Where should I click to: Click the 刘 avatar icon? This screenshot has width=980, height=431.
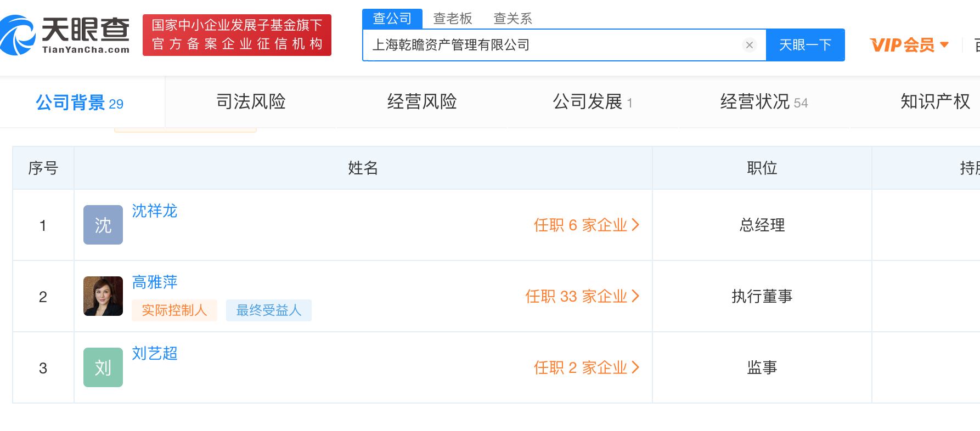click(103, 367)
